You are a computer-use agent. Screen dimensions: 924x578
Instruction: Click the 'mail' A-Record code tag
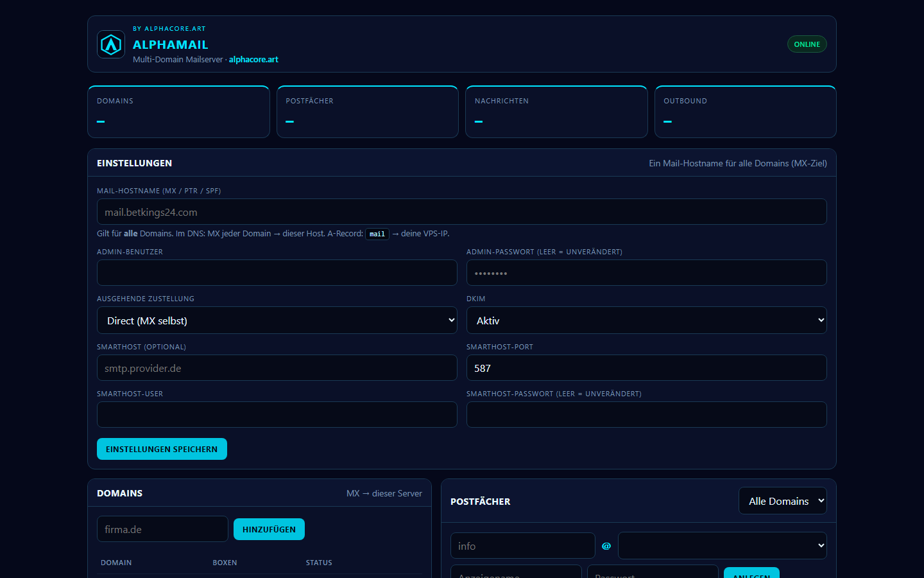(377, 234)
